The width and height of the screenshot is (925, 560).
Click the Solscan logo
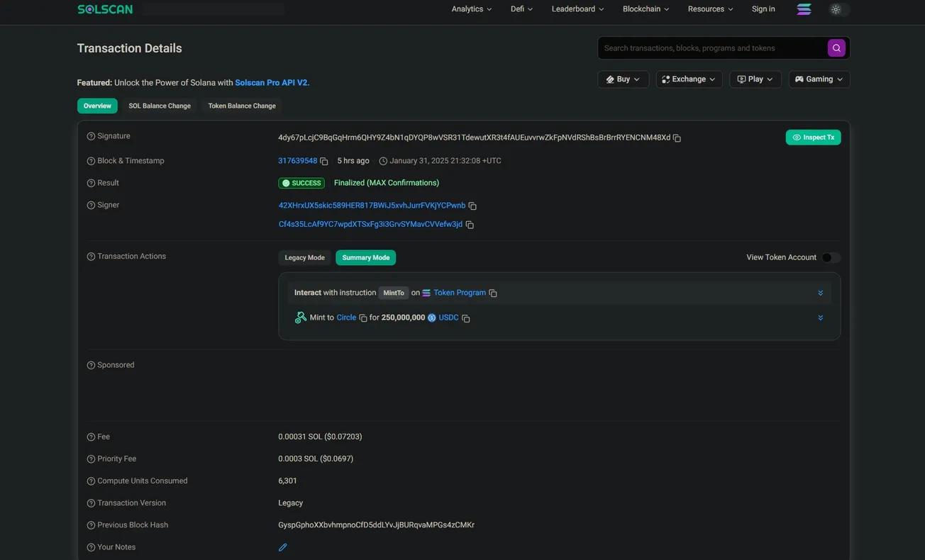105,9
